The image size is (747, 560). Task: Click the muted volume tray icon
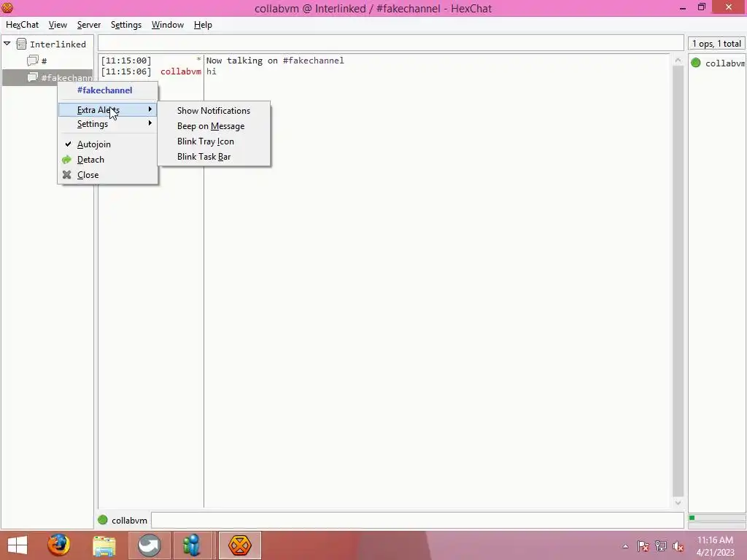point(678,546)
